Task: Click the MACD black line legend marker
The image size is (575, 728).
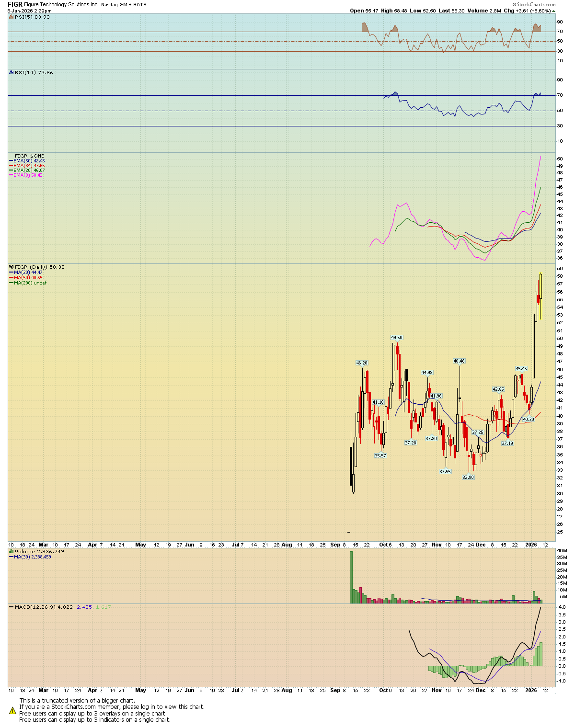Action: point(11,607)
